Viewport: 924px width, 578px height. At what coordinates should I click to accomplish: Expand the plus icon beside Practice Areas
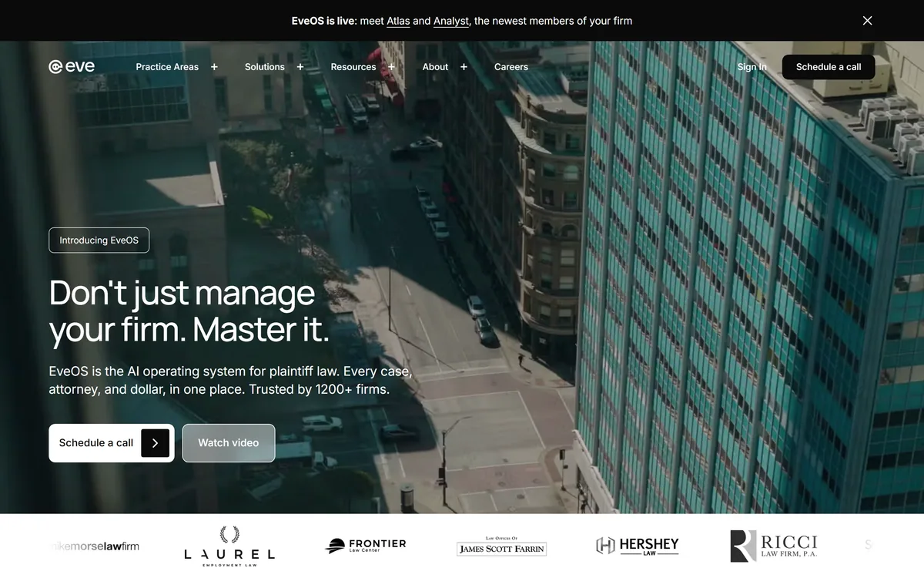214,67
